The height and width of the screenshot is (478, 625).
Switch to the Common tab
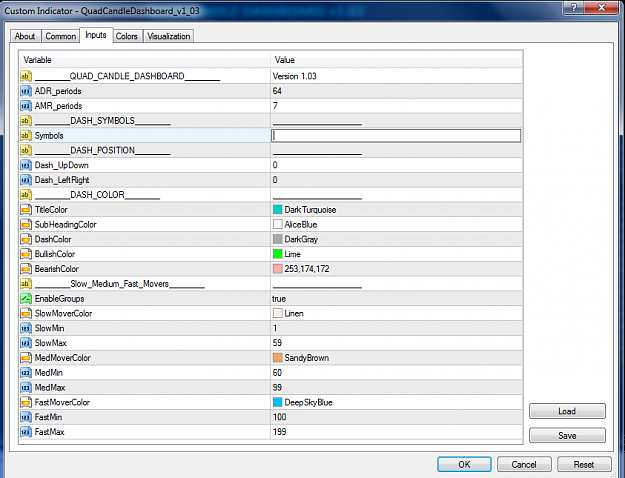click(x=61, y=36)
